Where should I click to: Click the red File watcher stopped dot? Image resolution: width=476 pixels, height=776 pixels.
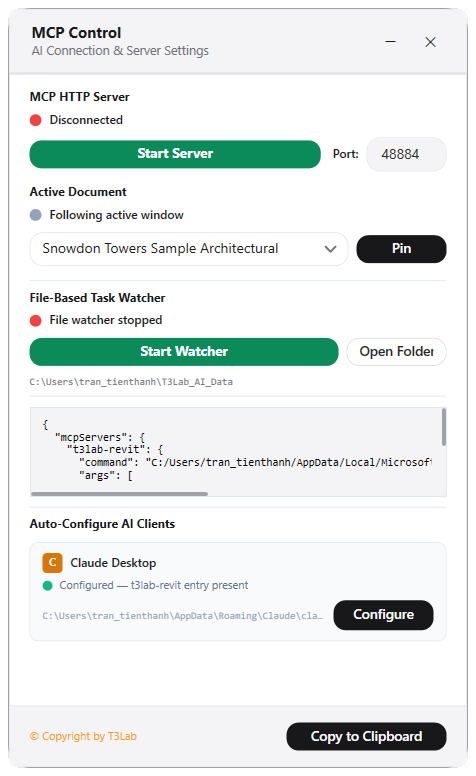click(36, 321)
